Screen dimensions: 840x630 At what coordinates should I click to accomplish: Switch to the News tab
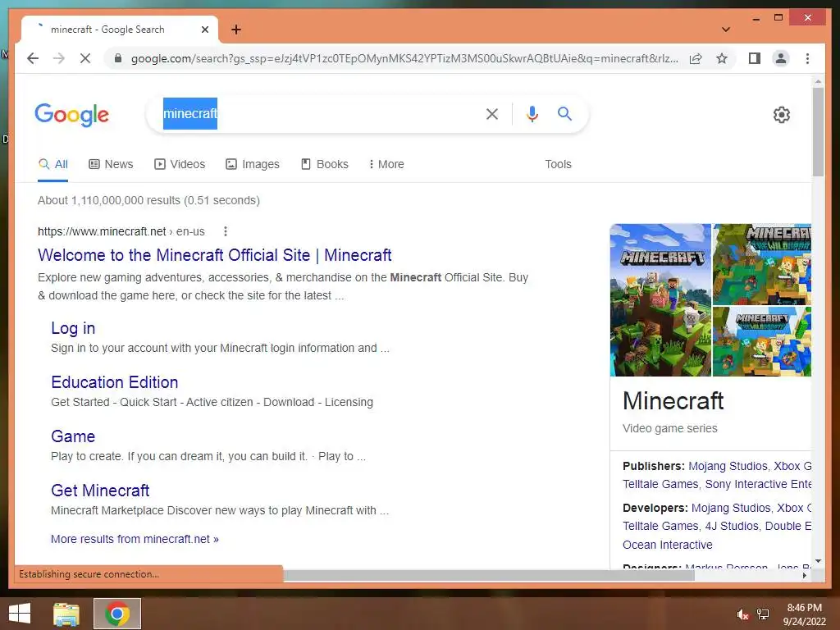click(111, 164)
